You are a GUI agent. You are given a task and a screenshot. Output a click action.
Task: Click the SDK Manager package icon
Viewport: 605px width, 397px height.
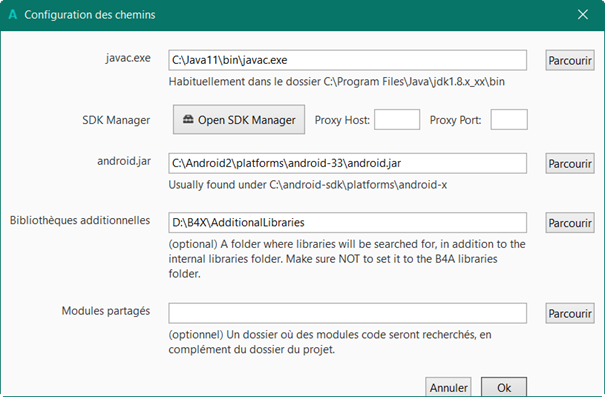click(x=188, y=119)
